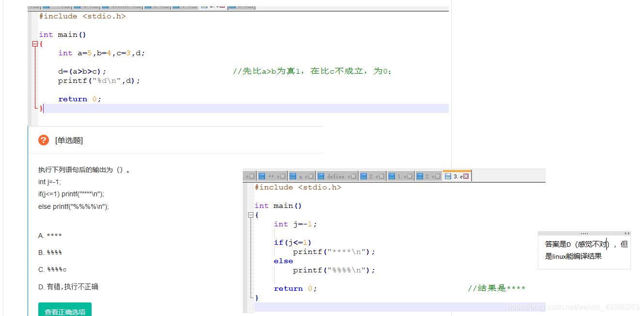Open the 2.c tab beside define.c
The height and width of the screenshot is (316, 644).
pos(372,176)
